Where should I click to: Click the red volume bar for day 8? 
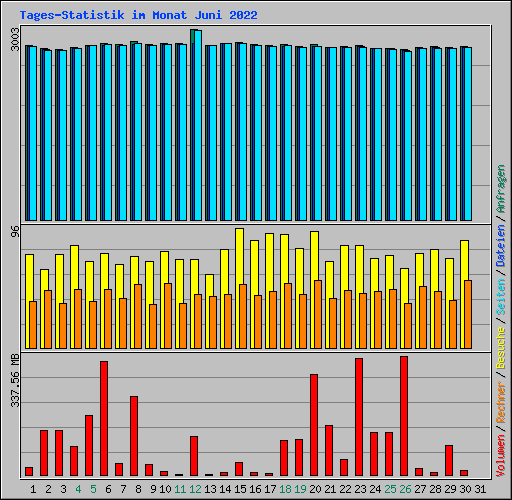[134, 436]
